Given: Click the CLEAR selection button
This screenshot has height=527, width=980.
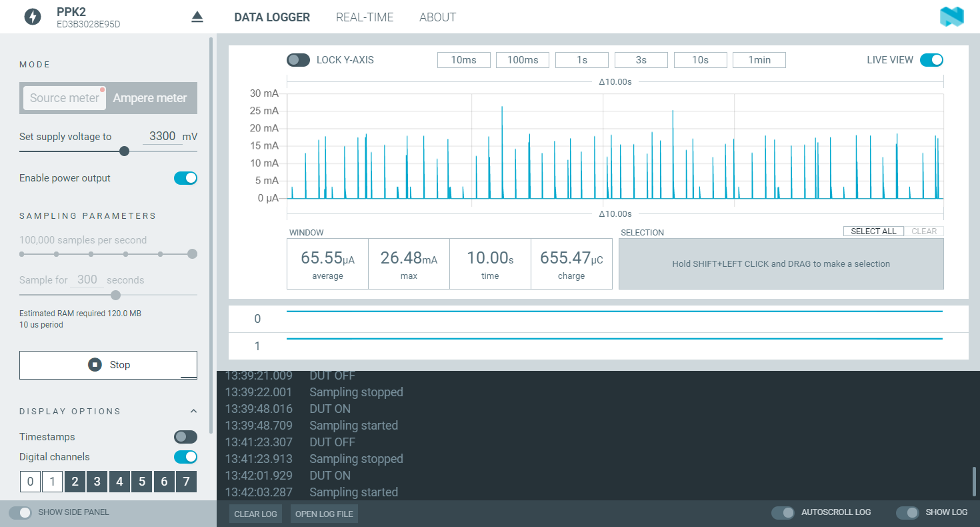Looking at the screenshot, I should (924, 231).
